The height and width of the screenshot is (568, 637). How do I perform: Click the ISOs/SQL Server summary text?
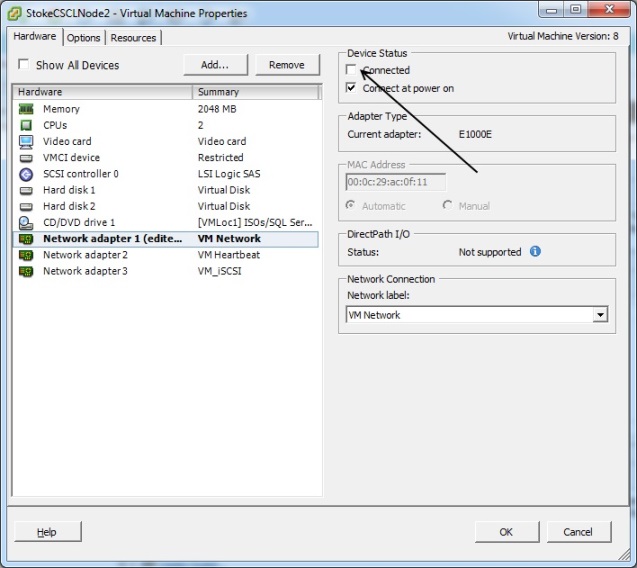click(255, 223)
